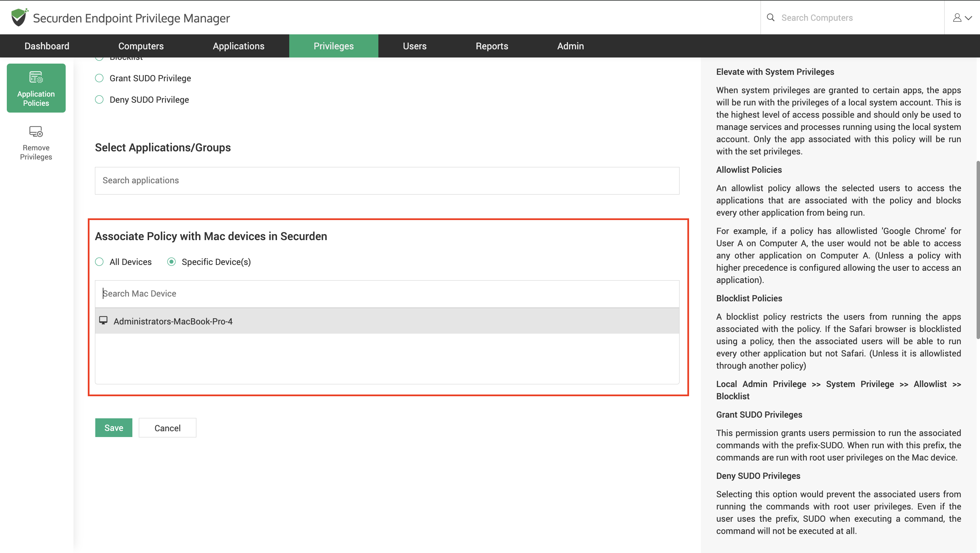Select the partially hidden Blocklist radio button
Screen dimensions: 980x553
[99, 58]
